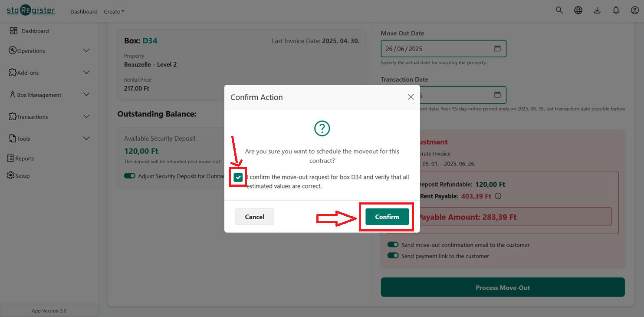Image resolution: width=644 pixels, height=317 pixels.
Task: Click the Move Out Date input field
Action: click(x=434, y=48)
